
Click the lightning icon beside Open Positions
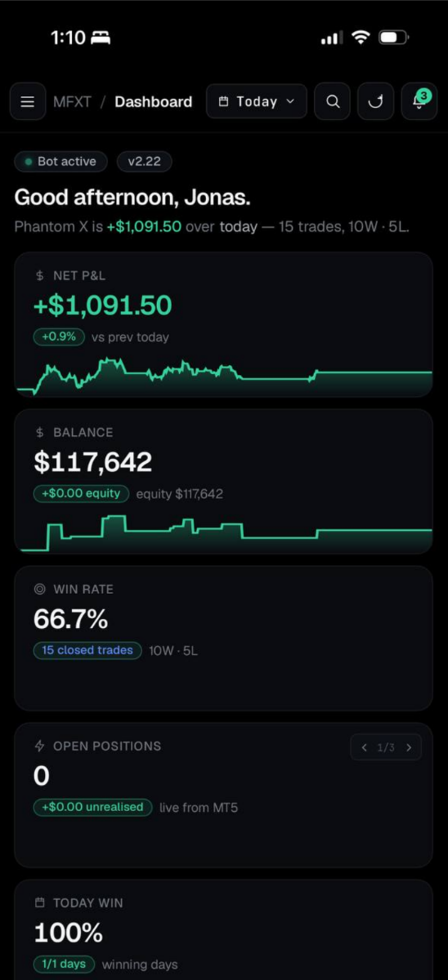39,746
